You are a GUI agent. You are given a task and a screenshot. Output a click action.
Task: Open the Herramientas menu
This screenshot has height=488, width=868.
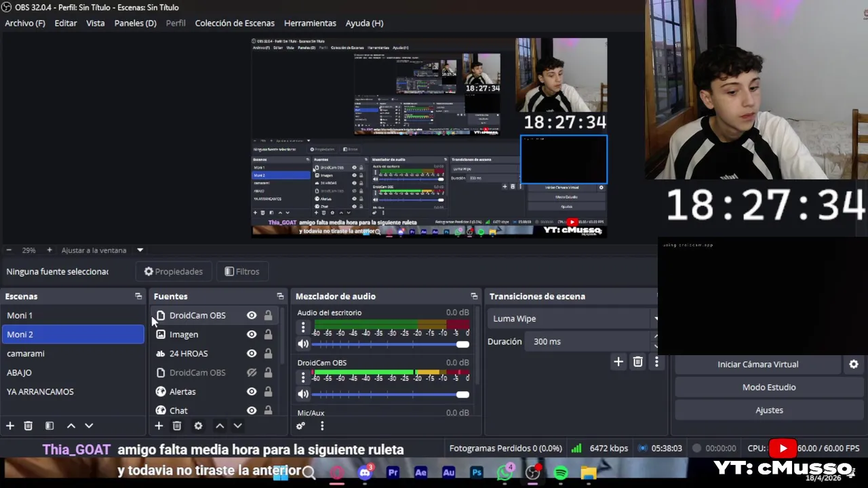(310, 23)
